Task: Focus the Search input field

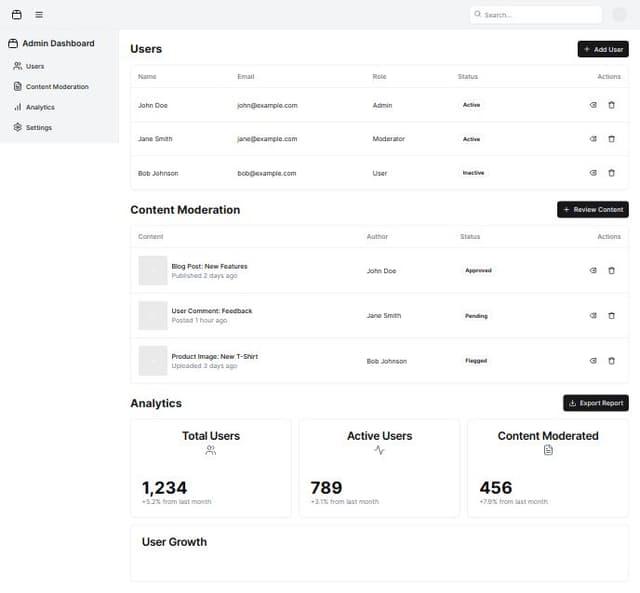Action: pyautogui.click(x=536, y=15)
